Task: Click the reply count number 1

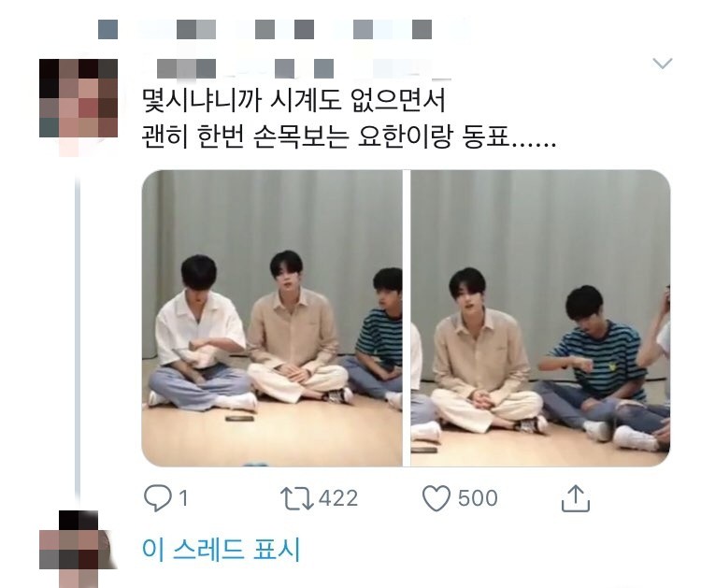Action: point(183,498)
